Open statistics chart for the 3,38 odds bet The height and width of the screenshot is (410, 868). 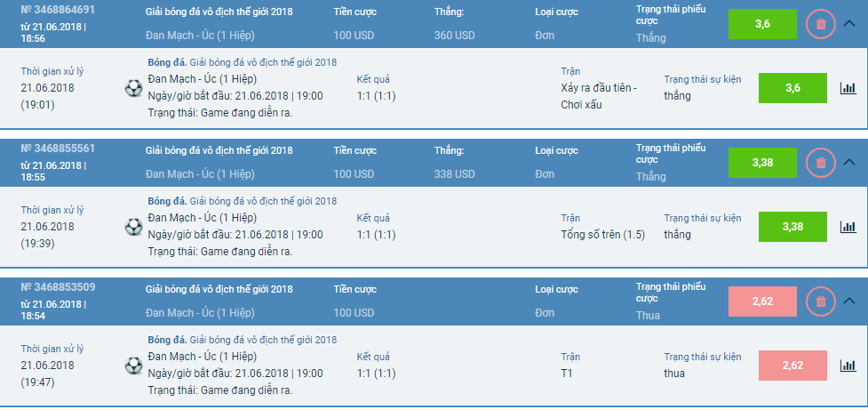click(848, 227)
